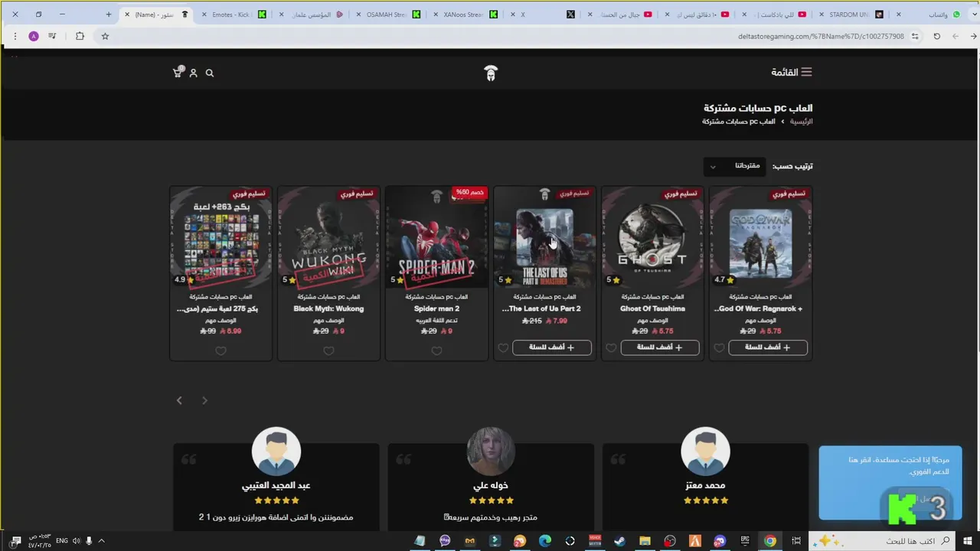Switch to the XANoos Stream tab
The width and height of the screenshot is (980, 551).
[x=465, y=15]
